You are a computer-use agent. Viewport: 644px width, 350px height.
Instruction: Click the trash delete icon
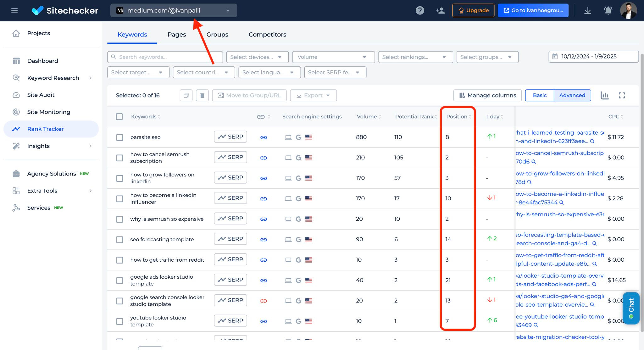(202, 95)
